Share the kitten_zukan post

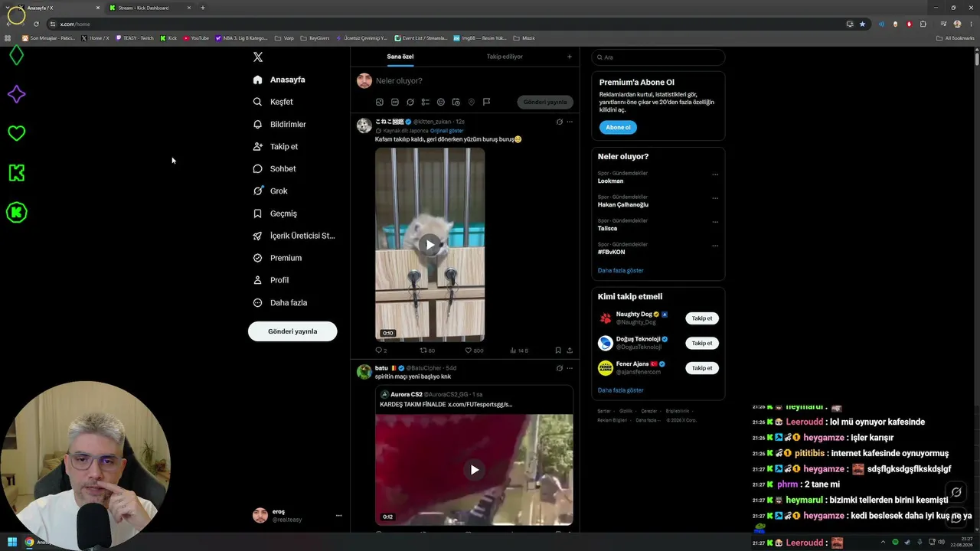coord(570,350)
